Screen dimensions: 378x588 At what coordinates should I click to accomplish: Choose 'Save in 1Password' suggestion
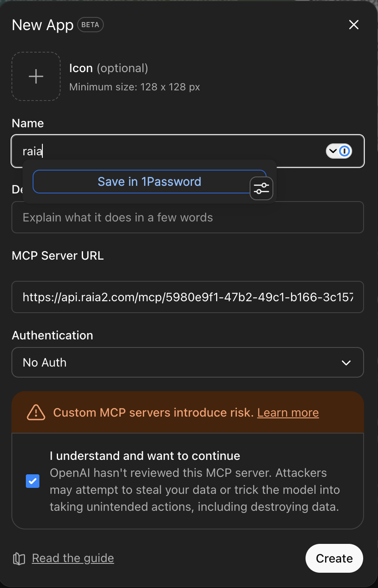(x=149, y=182)
